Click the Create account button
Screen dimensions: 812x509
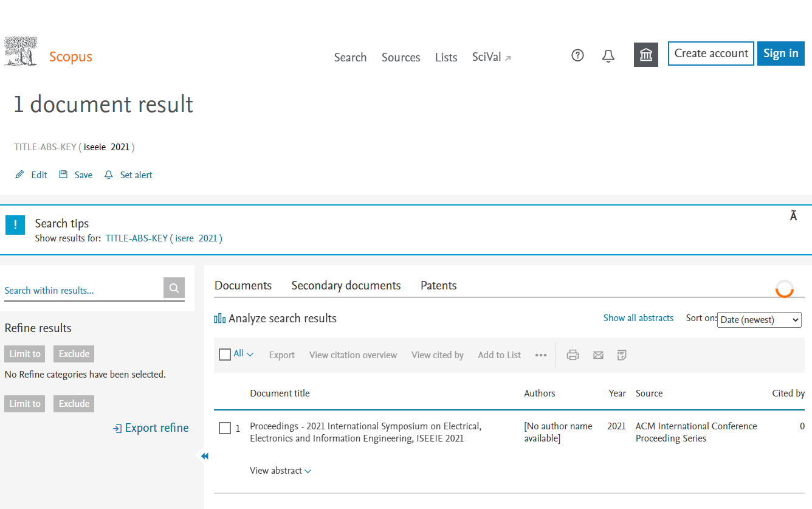coord(710,54)
